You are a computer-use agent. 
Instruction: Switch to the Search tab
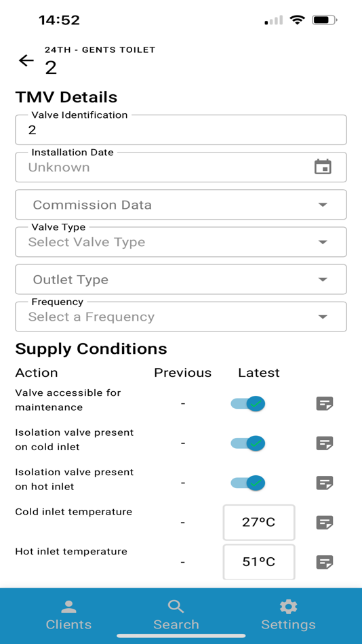click(x=176, y=615)
